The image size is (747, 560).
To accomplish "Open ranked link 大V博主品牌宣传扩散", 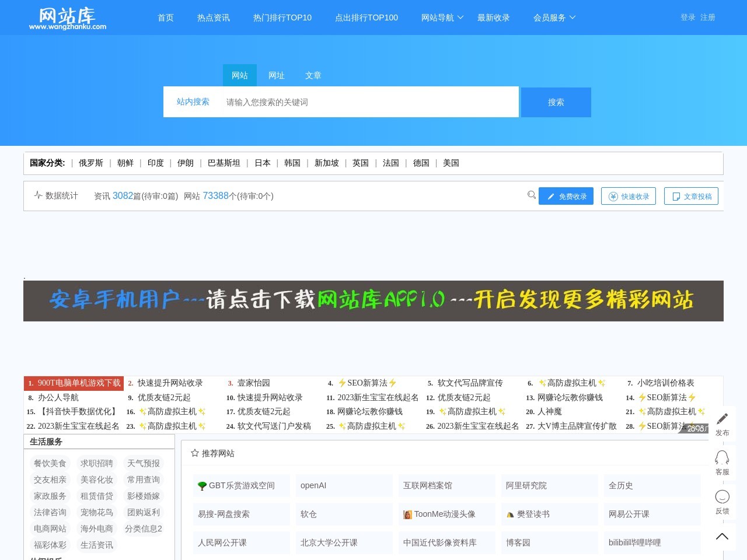I will [577, 426].
